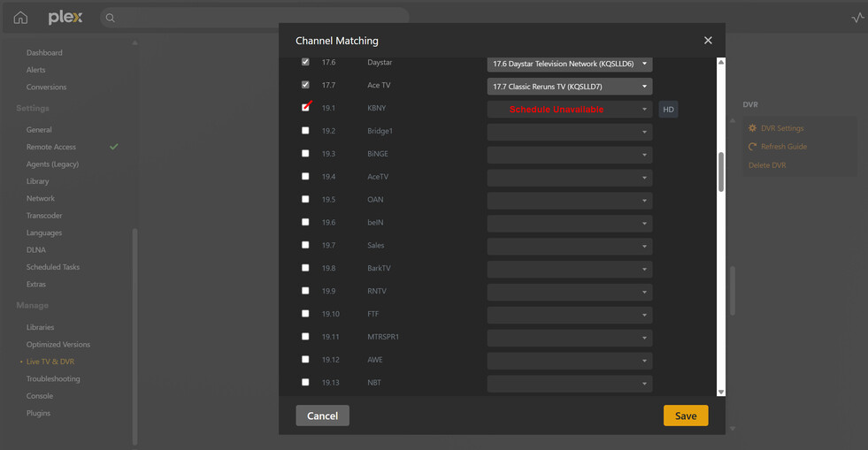Image resolution: width=868 pixels, height=450 pixels.
Task: Enable channel 19.12 AWE checkbox
Action: tap(305, 359)
